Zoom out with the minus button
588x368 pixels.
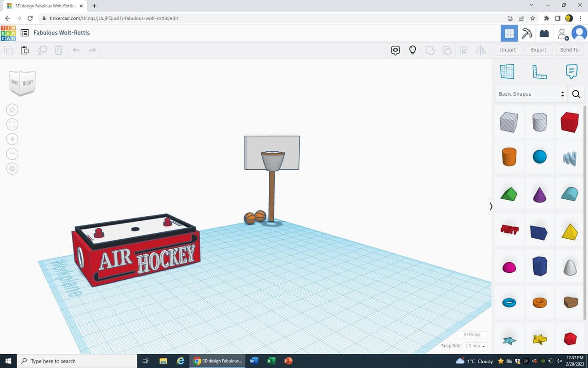12,154
